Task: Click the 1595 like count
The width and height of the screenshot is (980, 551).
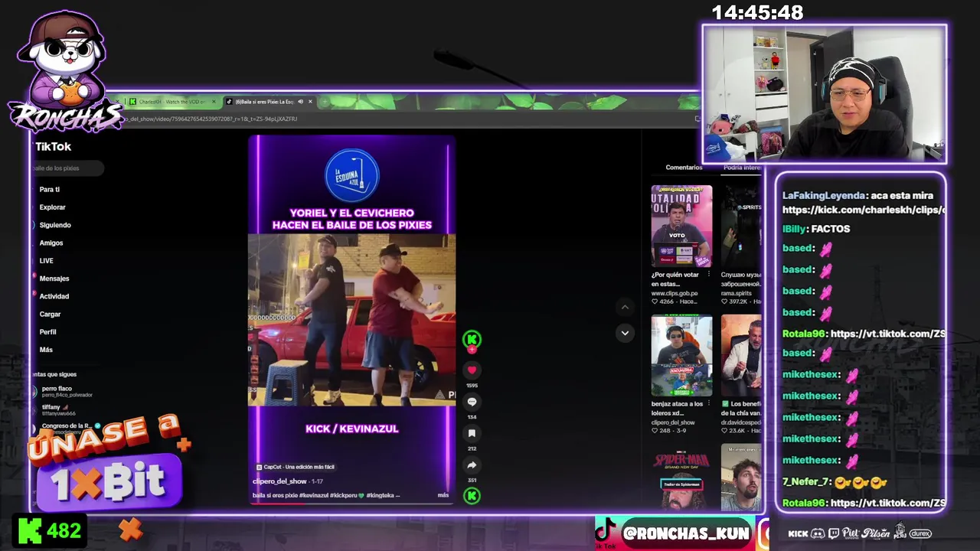Action: (x=472, y=386)
